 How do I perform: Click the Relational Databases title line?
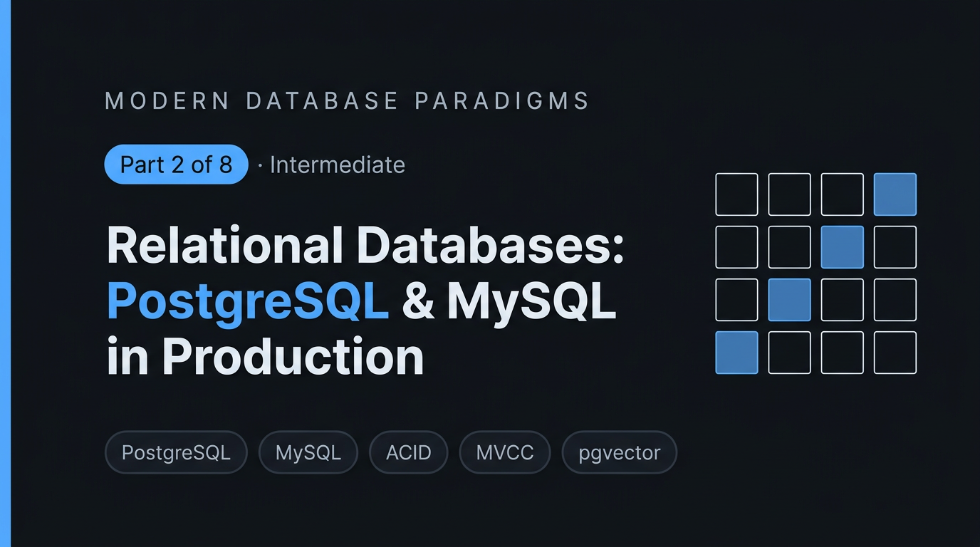[365, 246]
